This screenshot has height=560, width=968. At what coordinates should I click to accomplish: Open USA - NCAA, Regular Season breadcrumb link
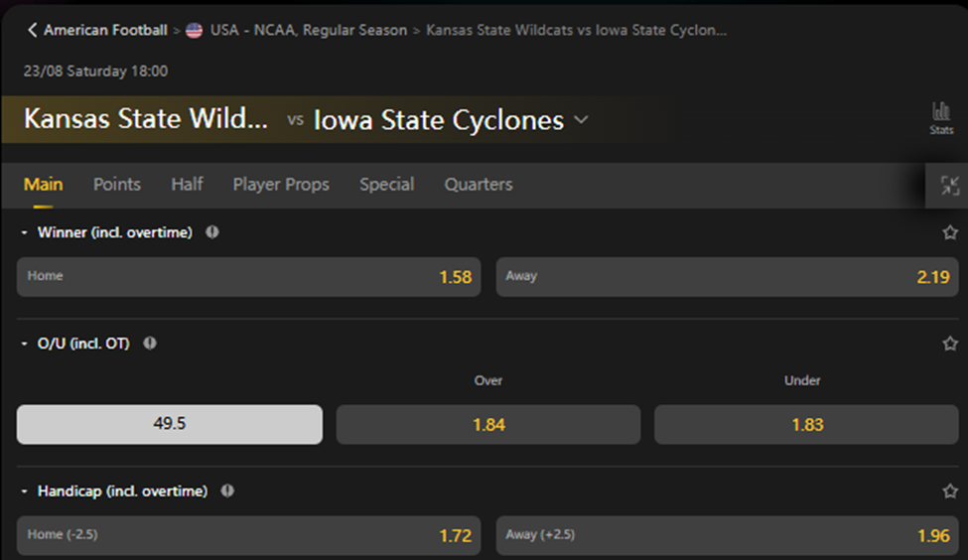pos(308,30)
